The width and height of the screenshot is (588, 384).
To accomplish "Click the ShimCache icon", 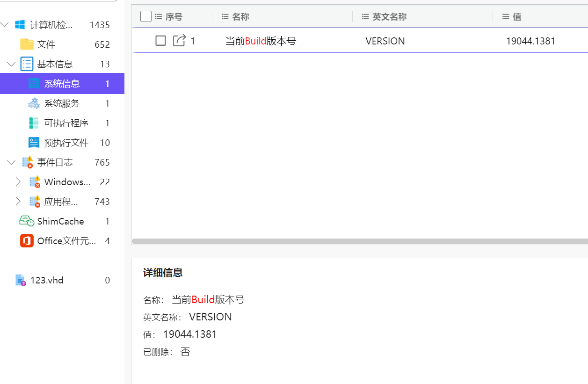I will tap(27, 221).
